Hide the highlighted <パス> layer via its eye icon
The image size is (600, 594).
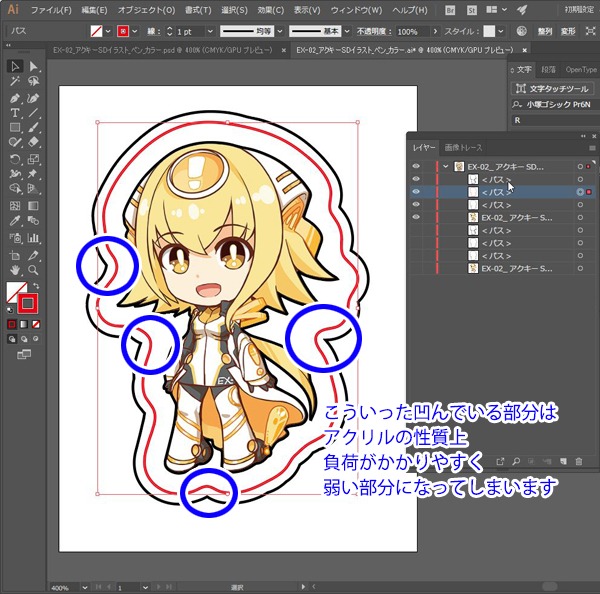416,192
